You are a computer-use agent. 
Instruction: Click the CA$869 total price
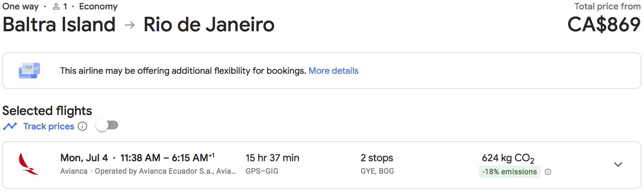pos(604,25)
